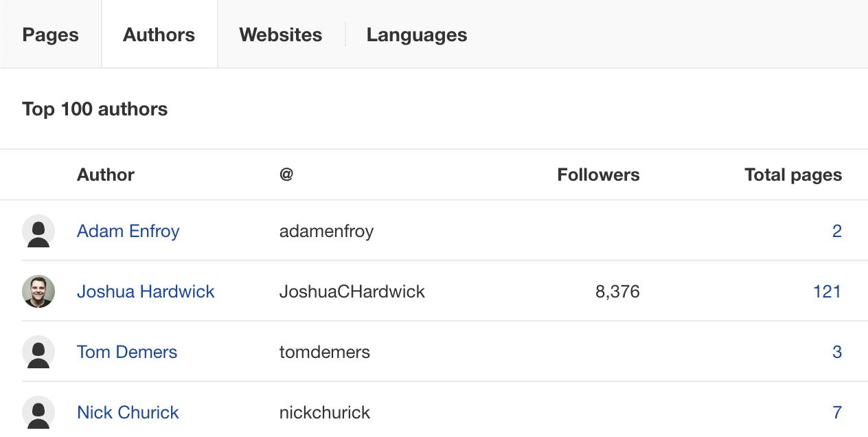Open Adam Enfroy's 2 pages

(837, 231)
